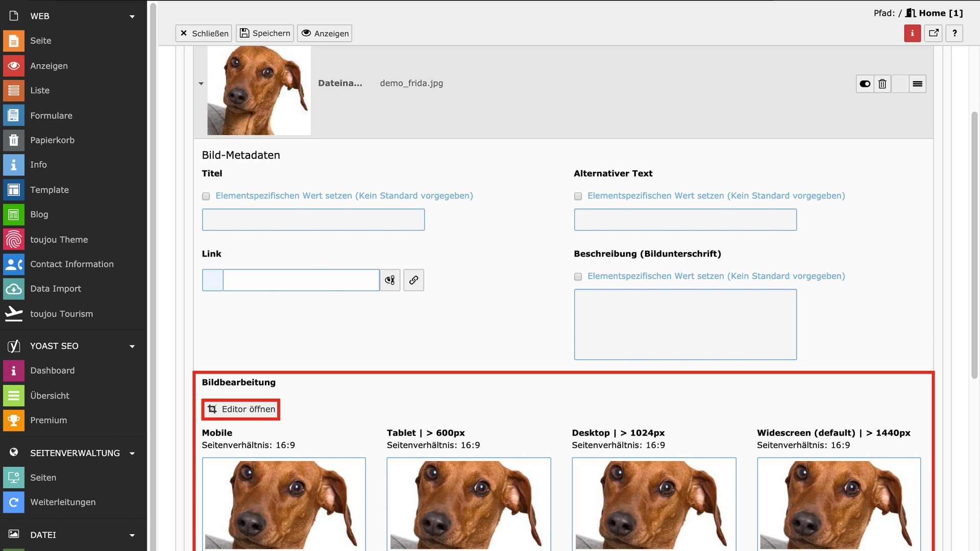
Task: Toggle visibility of demo_frida.jpg image
Action: click(x=865, y=84)
